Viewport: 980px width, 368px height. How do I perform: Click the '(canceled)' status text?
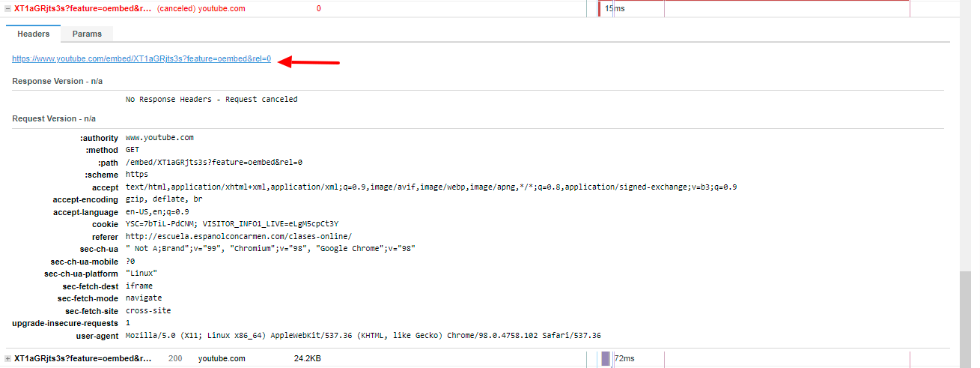[x=176, y=9]
